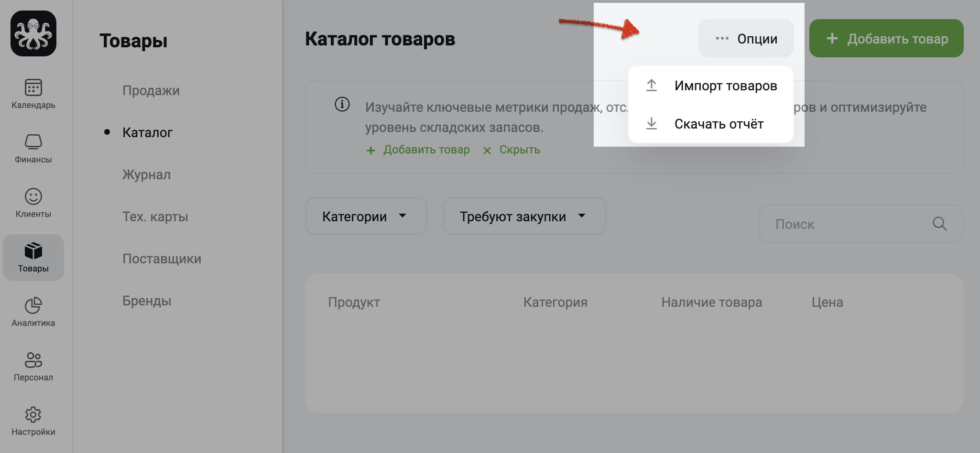Open the Аналитика pie chart icon
Image resolution: width=980 pixels, height=453 pixels.
tap(33, 305)
